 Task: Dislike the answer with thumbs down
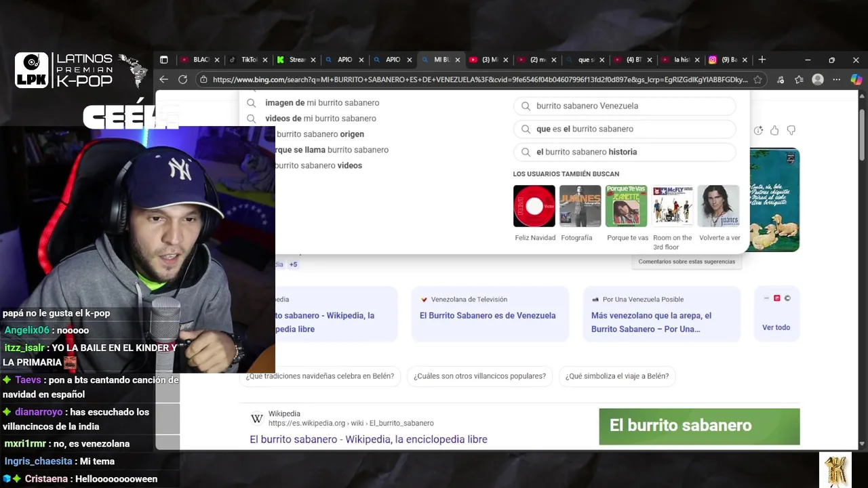pyautogui.click(x=791, y=130)
